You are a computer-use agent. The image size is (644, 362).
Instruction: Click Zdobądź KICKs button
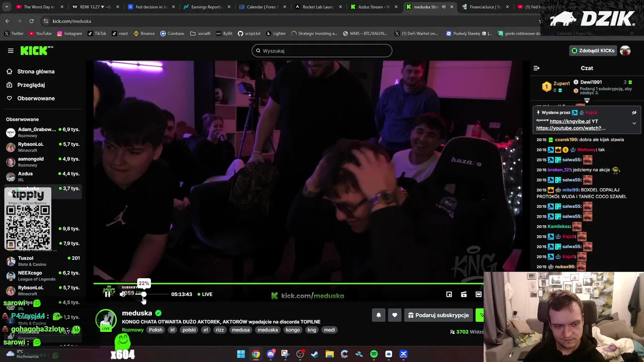pos(593,51)
